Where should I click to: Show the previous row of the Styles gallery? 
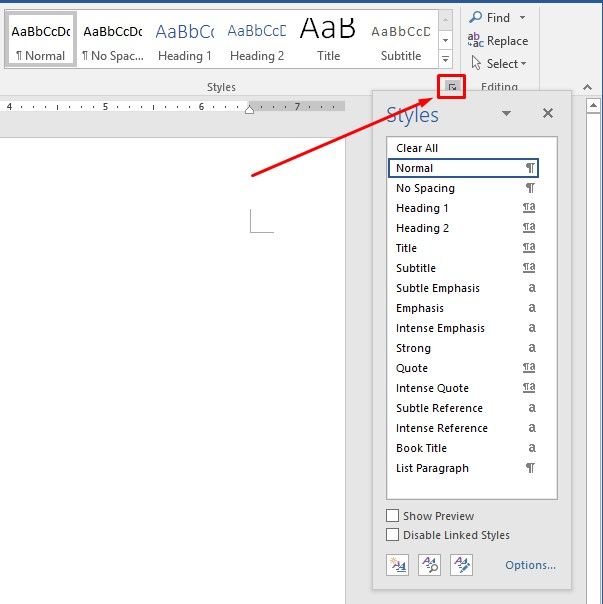pos(445,20)
